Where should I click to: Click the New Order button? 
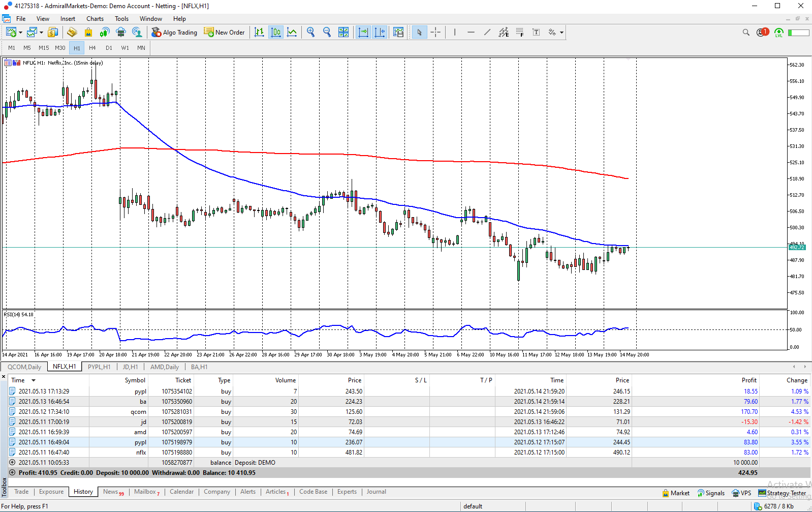pos(224,32)
